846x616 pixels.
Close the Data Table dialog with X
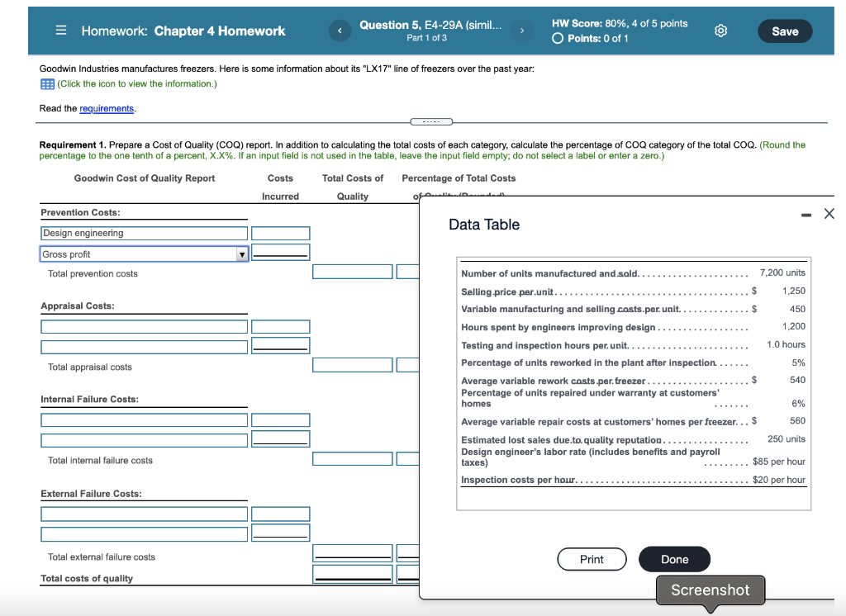[829, 214]
